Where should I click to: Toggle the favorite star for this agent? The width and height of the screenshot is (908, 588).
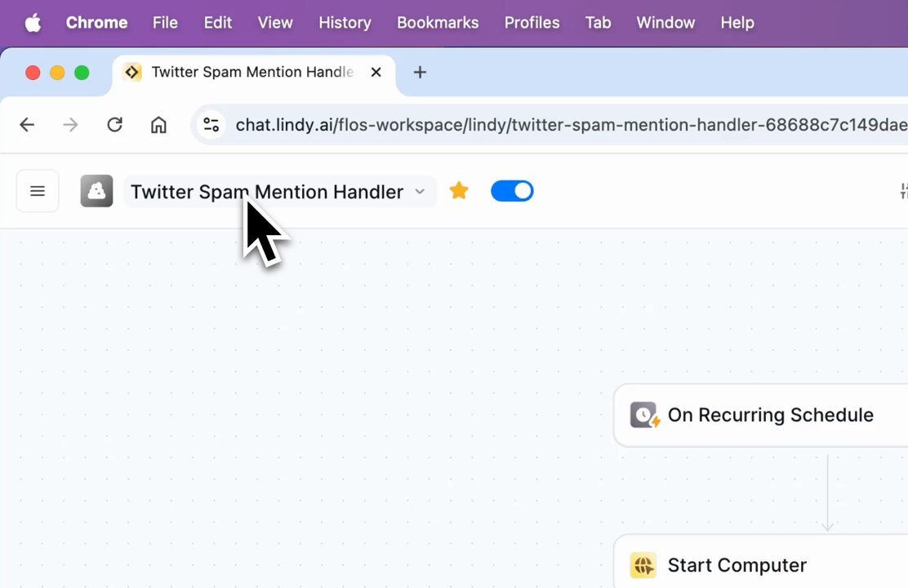pos(459,190)
